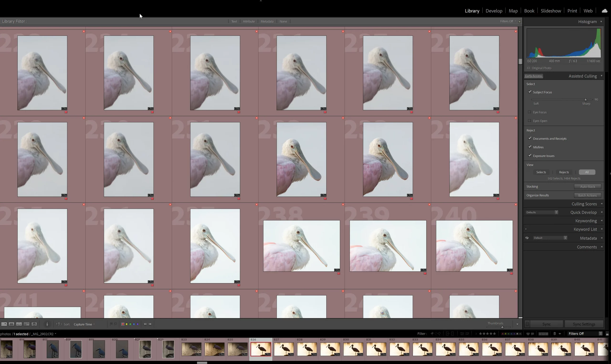Switch to the Develop module
The image size is (611, 364).
tap(494, 11)
